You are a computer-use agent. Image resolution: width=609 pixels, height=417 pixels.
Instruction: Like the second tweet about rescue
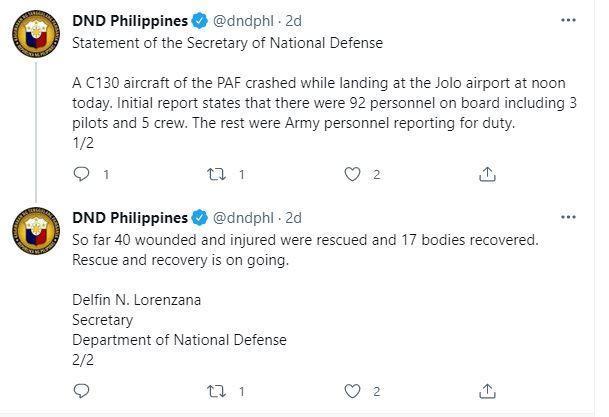(x=352, y=390)
